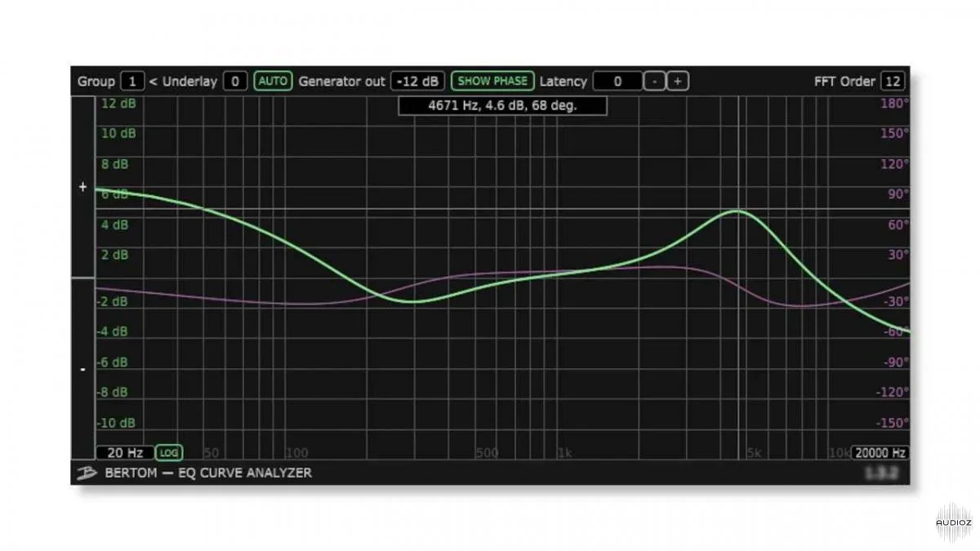Click the 20 Hz minimum frequency field
Viewport: 980px width, 551px height.
pos(125,452)
